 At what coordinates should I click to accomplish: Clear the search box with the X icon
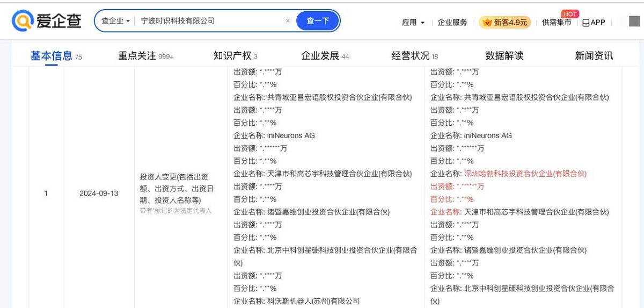click(x=288, y=21)
